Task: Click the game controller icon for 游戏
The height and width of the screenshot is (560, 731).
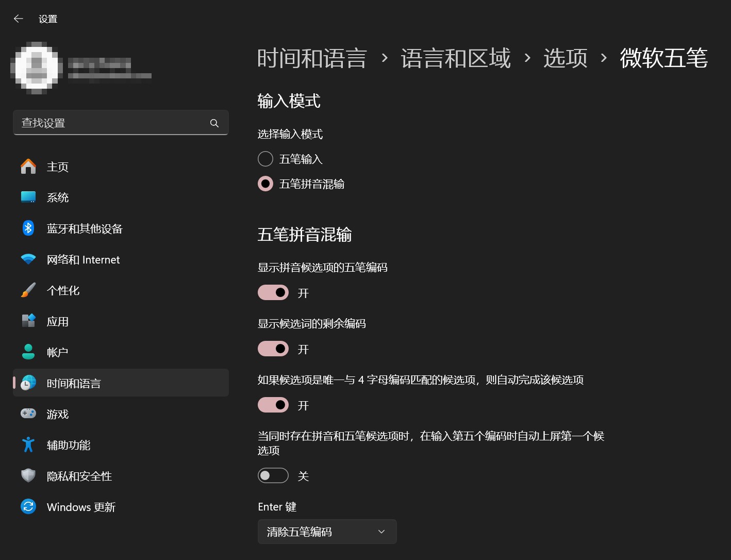Action: pyautogui.click(x=28, y=414)
